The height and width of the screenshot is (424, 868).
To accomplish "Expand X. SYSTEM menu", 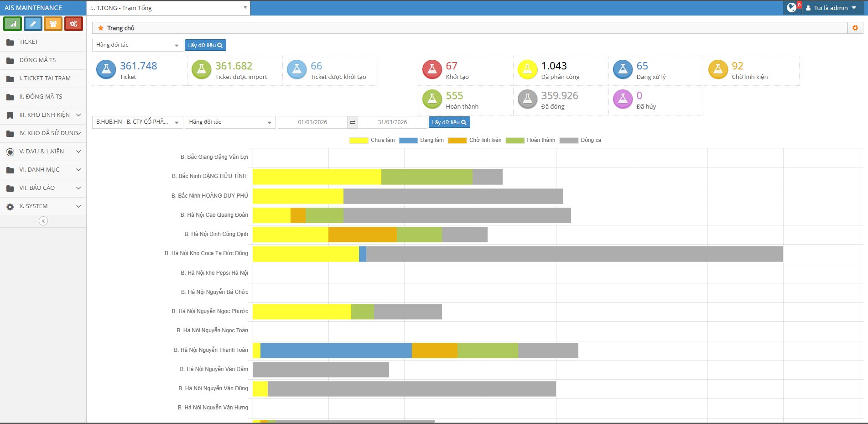I will 43,206.
